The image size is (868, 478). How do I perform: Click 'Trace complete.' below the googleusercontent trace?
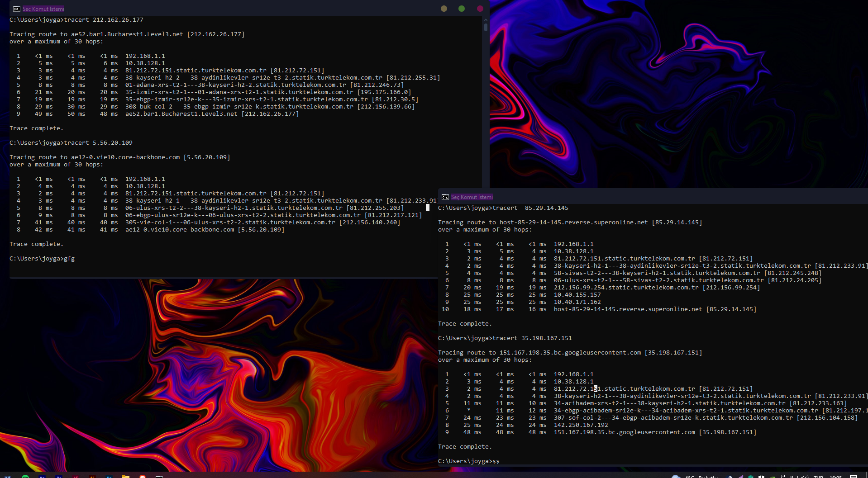pos(465,447)
